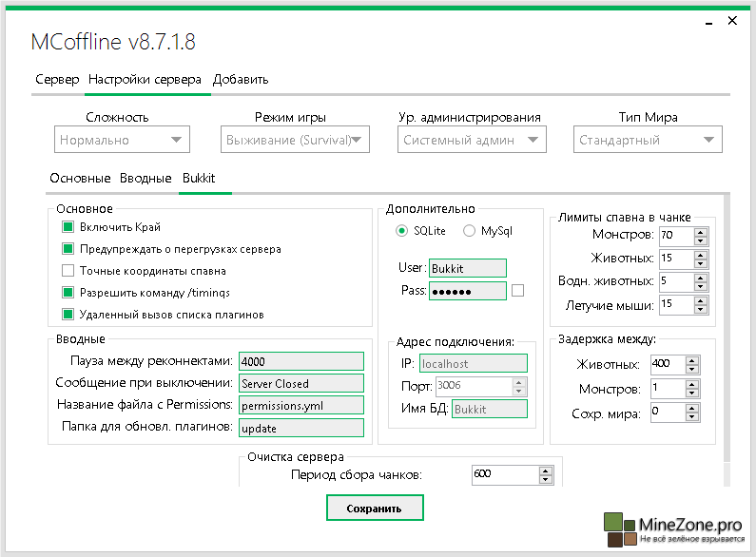Image resolution: width=756 pixels, height=557 pixels.
Task: Increase the Монстров spawn limit spinner
Action: tap(701, 230)
